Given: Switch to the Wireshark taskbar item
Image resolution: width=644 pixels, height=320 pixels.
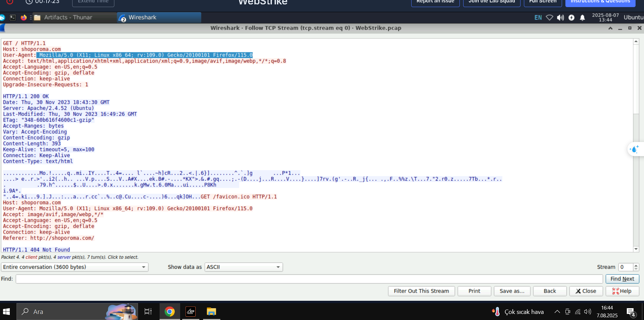Looking at the screenshot, I should click(x=159, y=18).
